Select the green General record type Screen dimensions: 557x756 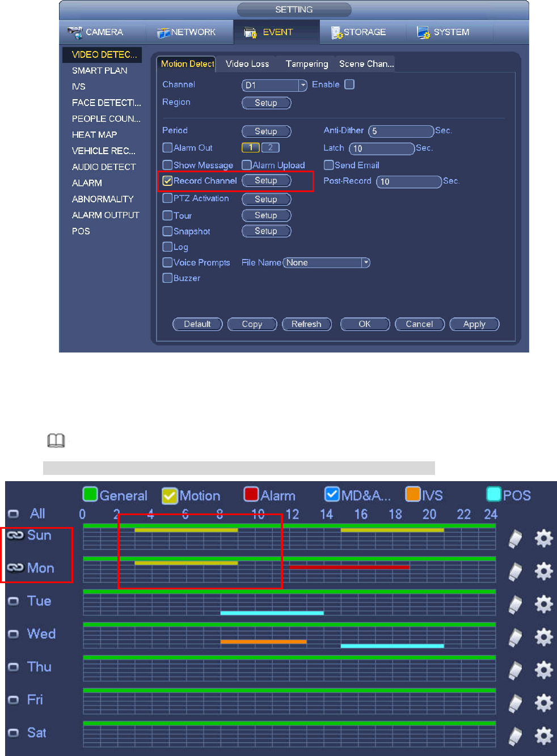point(90,494)
